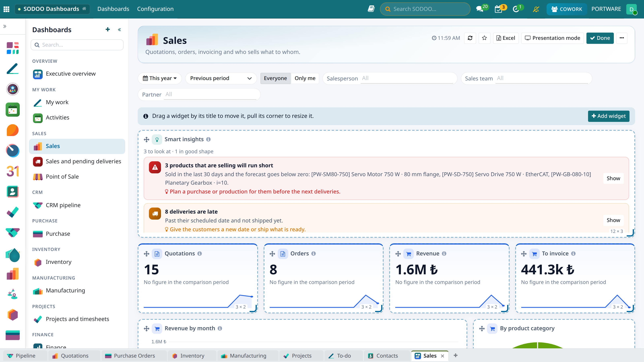This screenshot has height=362, width=644.
Task: Click the muted notifications bell icon
Action: [x=536, y=9]
